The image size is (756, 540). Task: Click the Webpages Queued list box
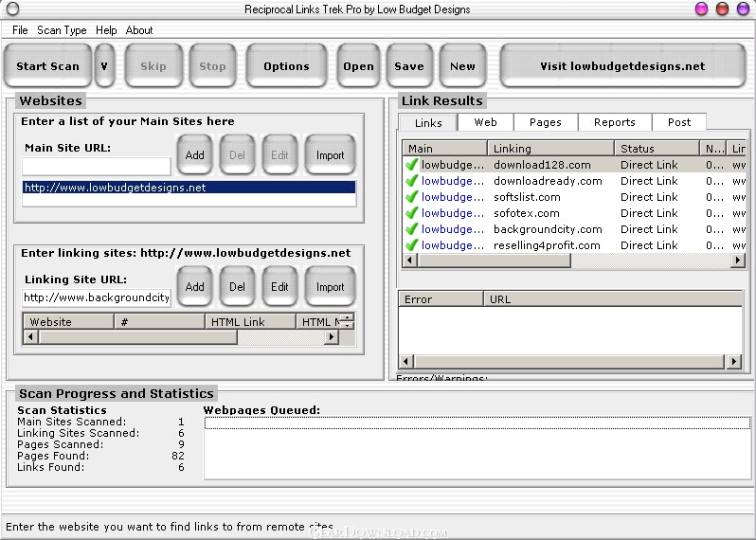pos(477,448)
